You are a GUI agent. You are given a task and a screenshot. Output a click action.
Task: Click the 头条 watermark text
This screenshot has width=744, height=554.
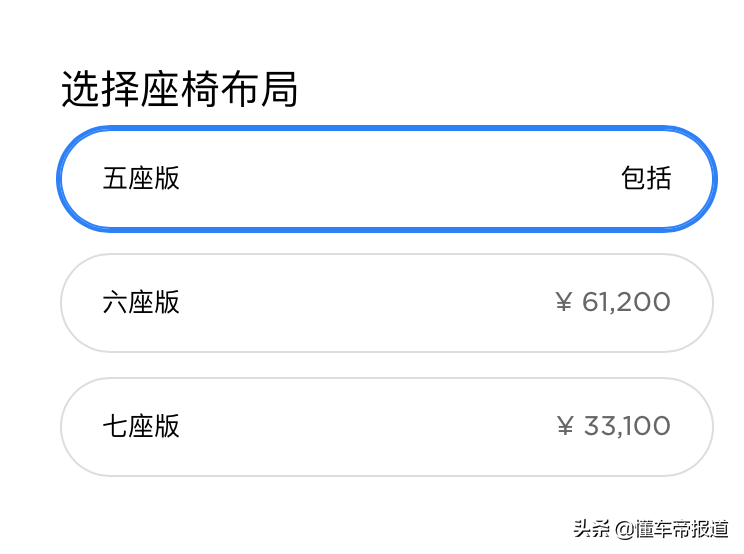tap(591, 529)
